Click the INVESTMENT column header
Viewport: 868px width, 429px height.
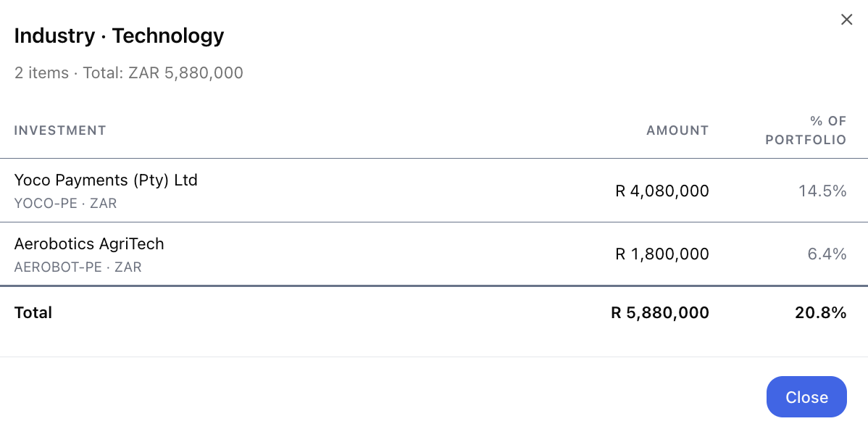(x=60, y=130)
